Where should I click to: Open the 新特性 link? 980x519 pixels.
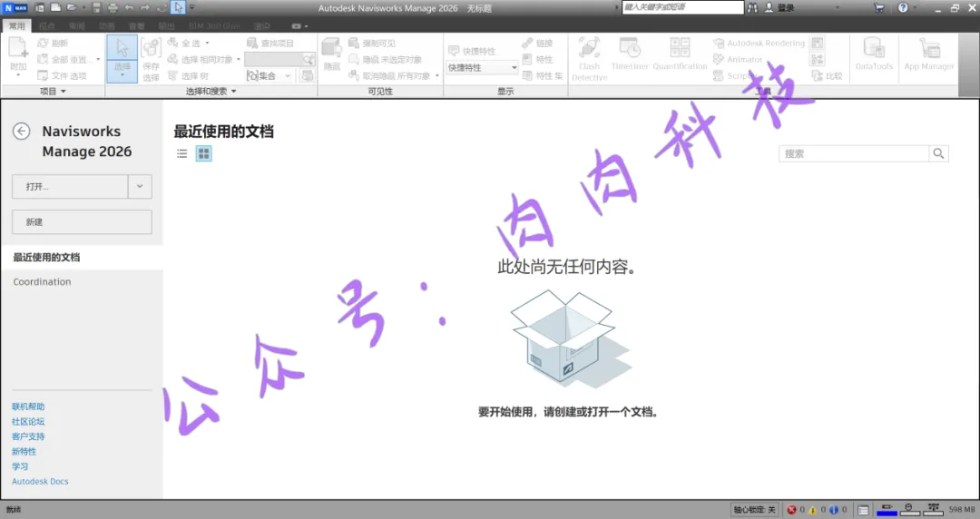24,452
